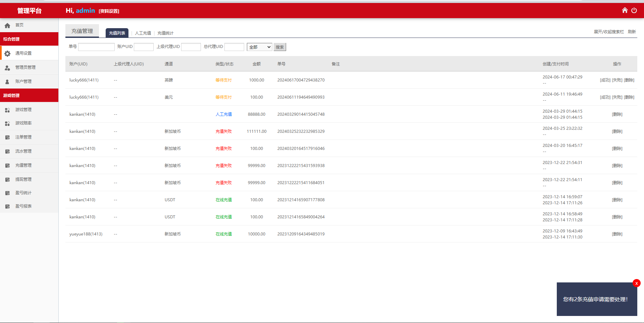Open 盈亏报表 in the sidebar
The height and width of the screenshot is (323, 644).
[x=23, y=206]
